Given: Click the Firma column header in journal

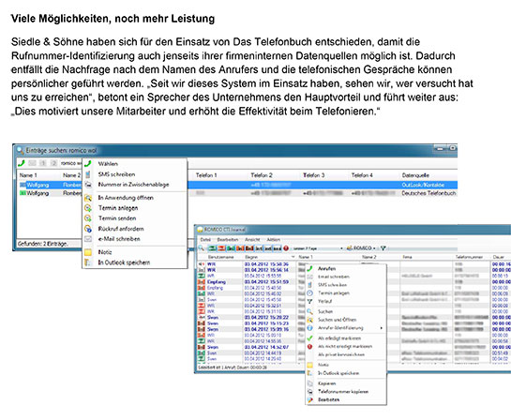Looking at the screenshot, I should [x=407, y=257].
